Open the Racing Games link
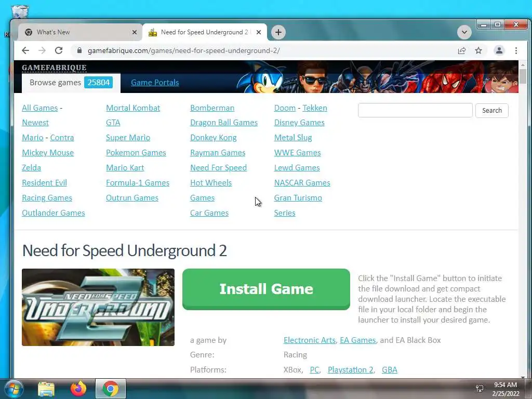532x399 pixels. coord(47,198)
